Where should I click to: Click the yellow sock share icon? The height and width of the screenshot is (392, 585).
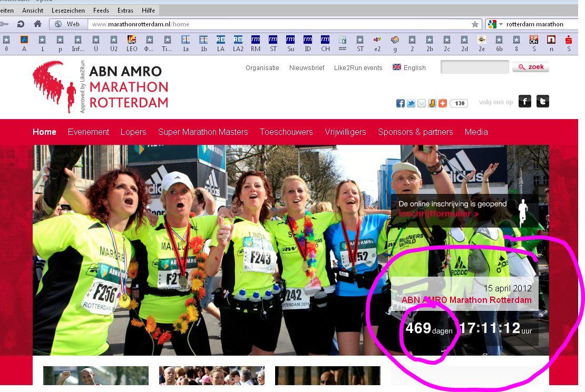pos(432,103)
